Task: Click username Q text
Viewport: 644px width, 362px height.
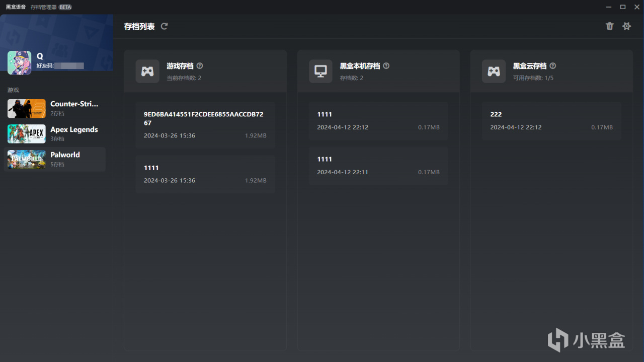Action: (x=40, y=56)
